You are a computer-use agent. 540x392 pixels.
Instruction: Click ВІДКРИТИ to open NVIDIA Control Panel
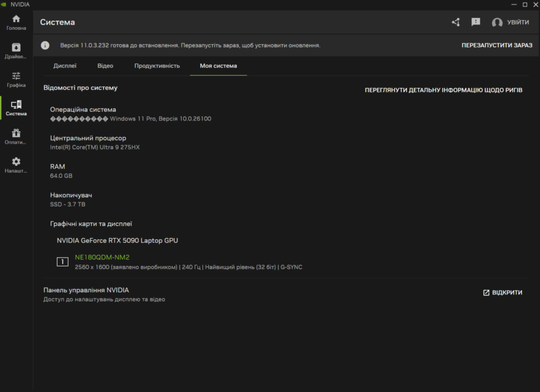pyautogui.click(x=502, y=292)
